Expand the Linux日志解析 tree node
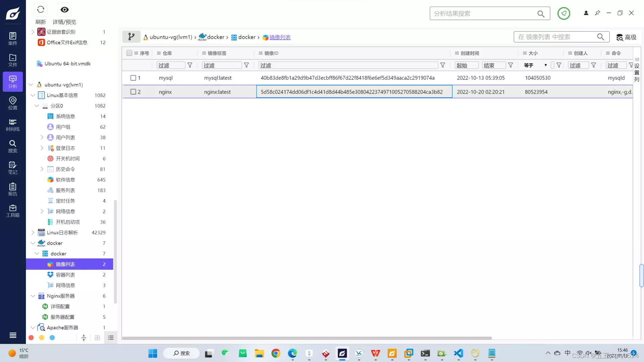Screen dimensions: 644x362 pyautogui.click(x=33, y=233)
